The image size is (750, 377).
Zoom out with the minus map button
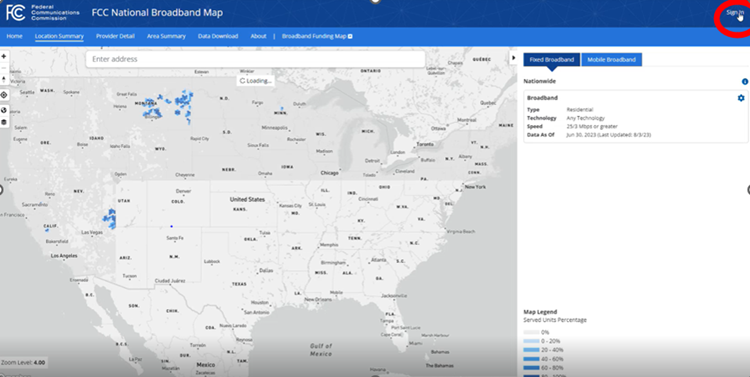4,68
